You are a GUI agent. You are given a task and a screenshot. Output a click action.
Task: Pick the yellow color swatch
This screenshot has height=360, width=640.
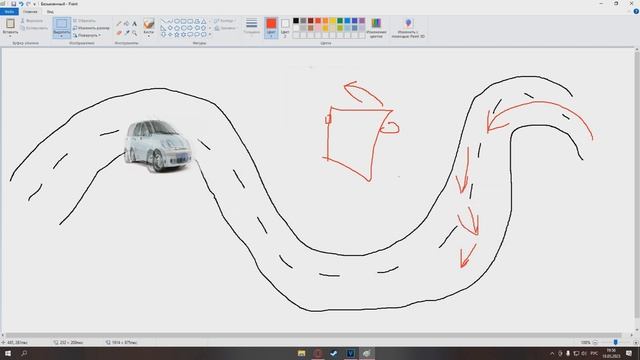pyautogui.click(x=333, y=21)
